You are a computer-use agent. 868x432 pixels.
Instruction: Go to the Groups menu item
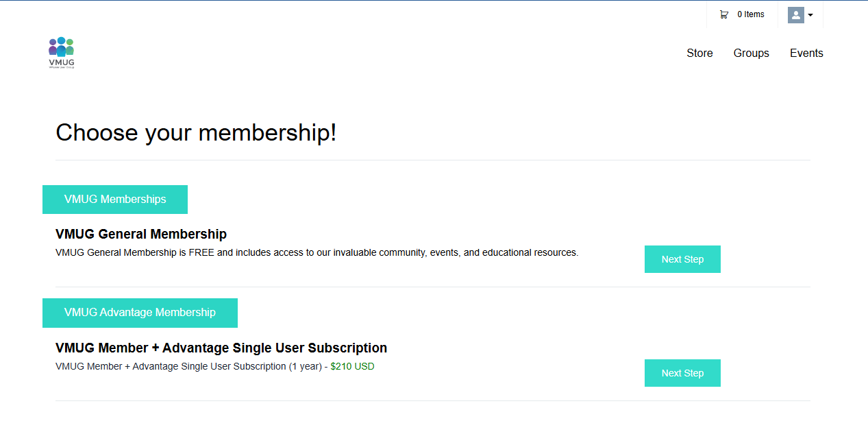pyautogui.click(x=751, y=53)
